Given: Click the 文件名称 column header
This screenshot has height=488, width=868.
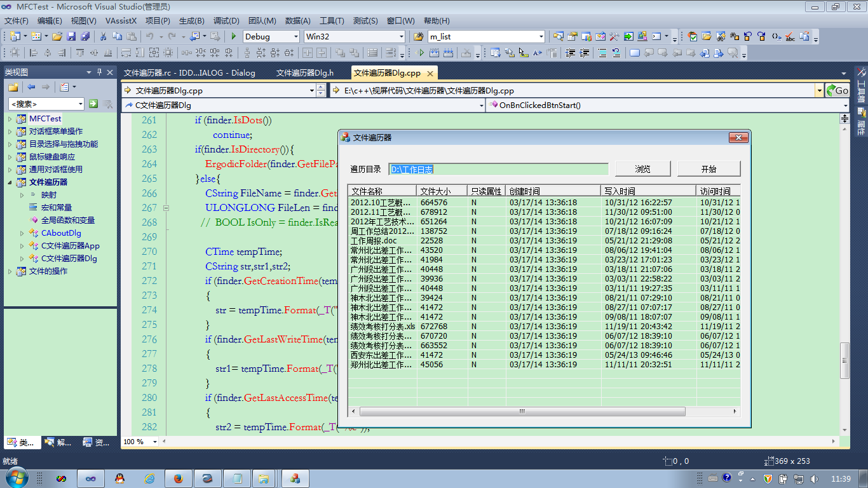Looking at the screenshot, I should pos(382,191).
